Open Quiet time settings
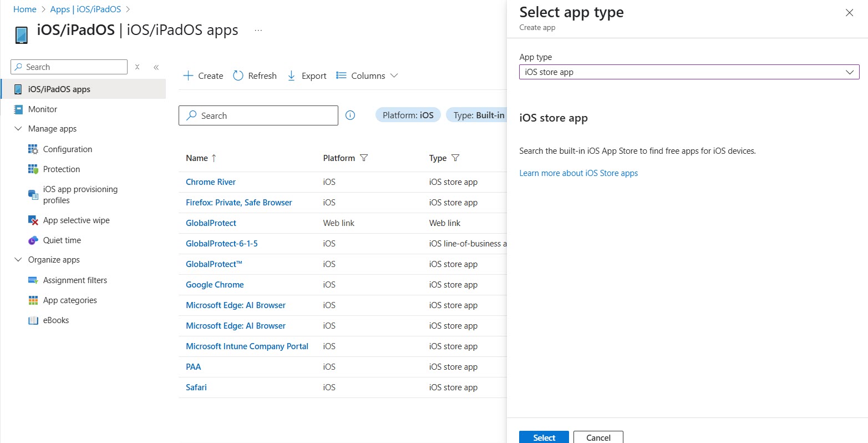This screenshot has width=868, height=443. click(62, 240)
